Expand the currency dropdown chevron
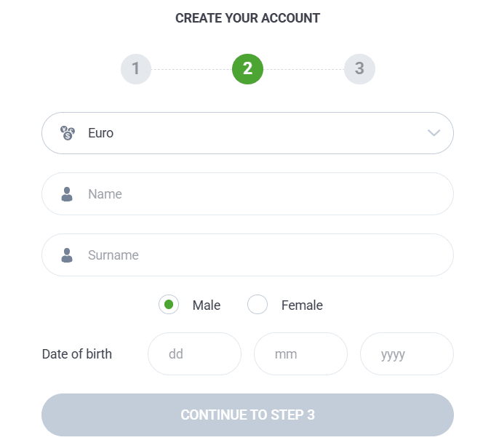 coord(434,133)
